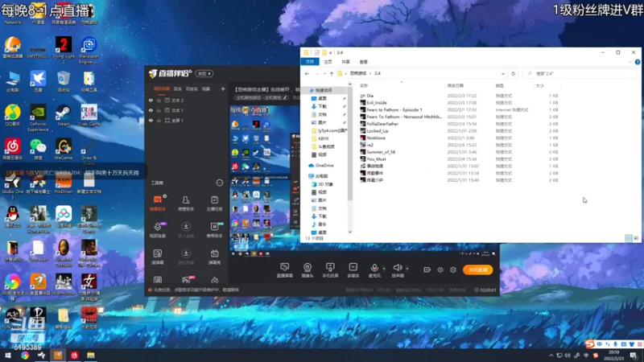Go up one folder level in Explorer
The image size is (644, 362).
coord(332,73)
